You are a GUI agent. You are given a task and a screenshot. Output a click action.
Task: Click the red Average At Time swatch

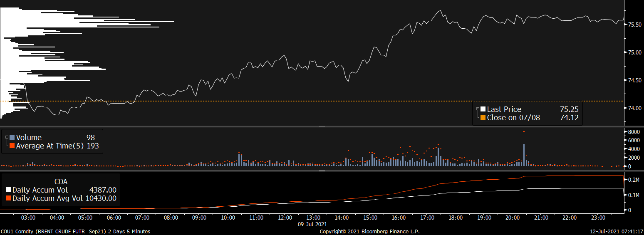[12, 146]
